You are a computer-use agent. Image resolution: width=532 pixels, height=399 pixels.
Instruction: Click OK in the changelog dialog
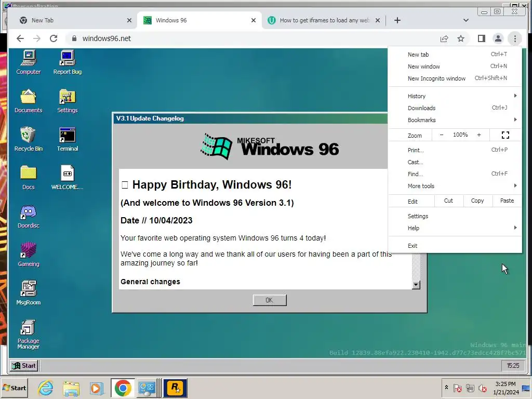point(270,300)
